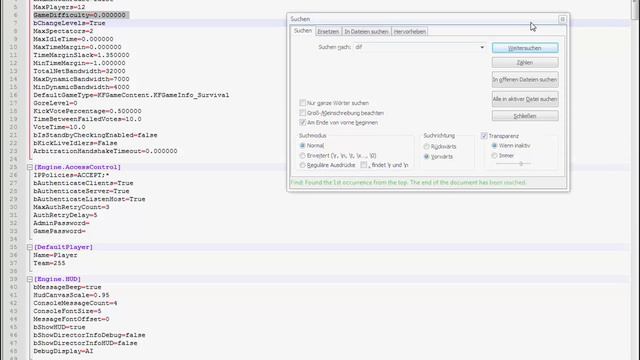Click the HudCanvasScale=0.95 line
The width and height of the screenshot is (640, 360).
(x=71, y=295)
